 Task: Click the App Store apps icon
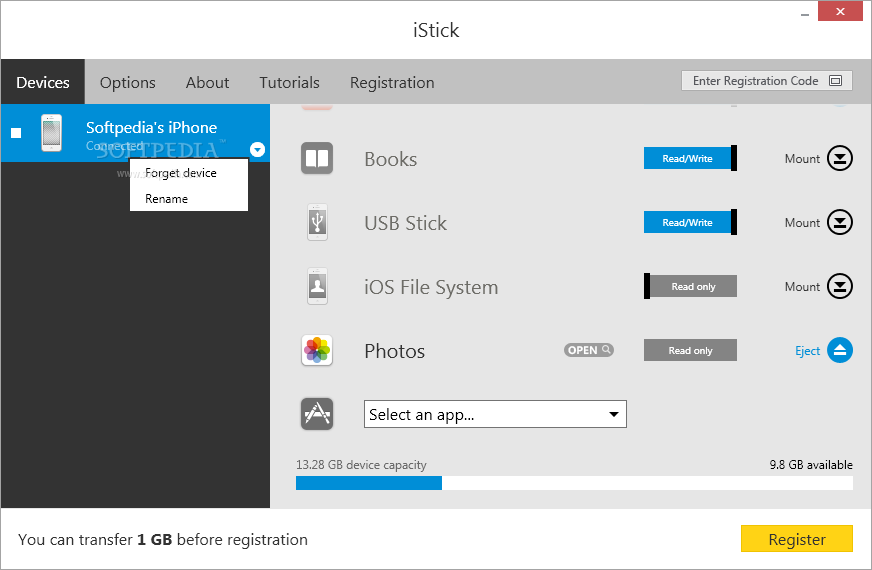pos(317,414)
